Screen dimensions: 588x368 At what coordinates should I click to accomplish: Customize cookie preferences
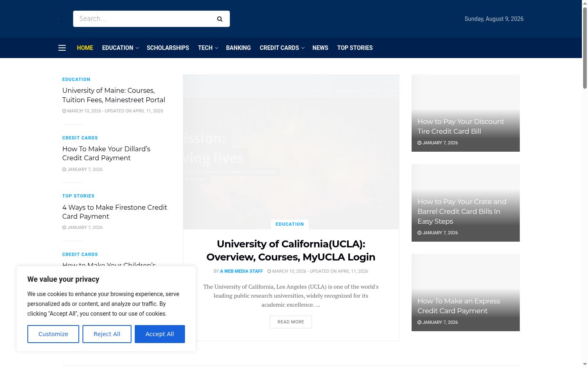53,334
